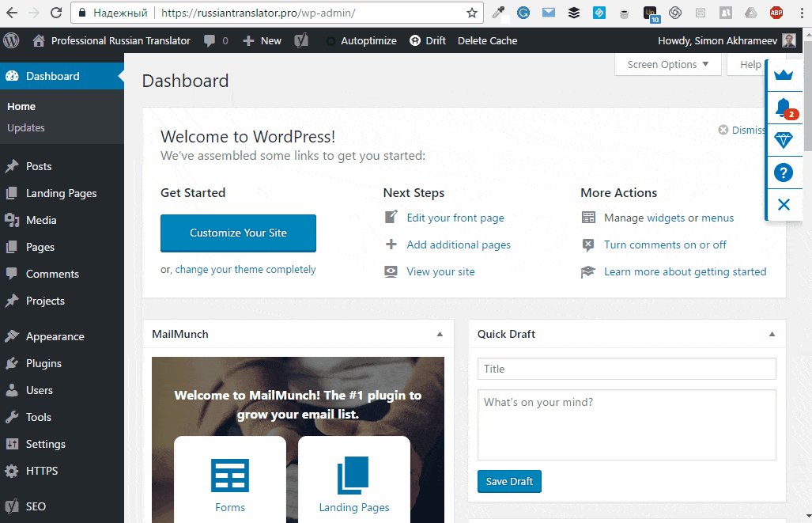812x523 pixels.
Task: Click the 'Edit your front page' link
Action: [455, 218]
